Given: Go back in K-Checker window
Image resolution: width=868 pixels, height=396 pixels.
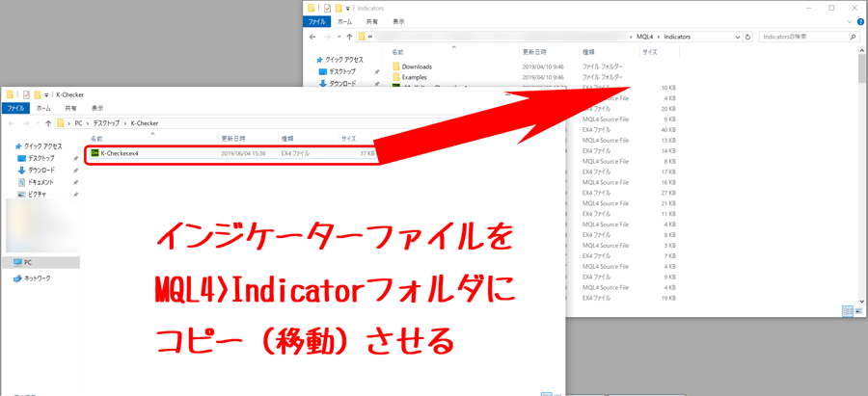Looking at the screenshot, I should 12,123.
